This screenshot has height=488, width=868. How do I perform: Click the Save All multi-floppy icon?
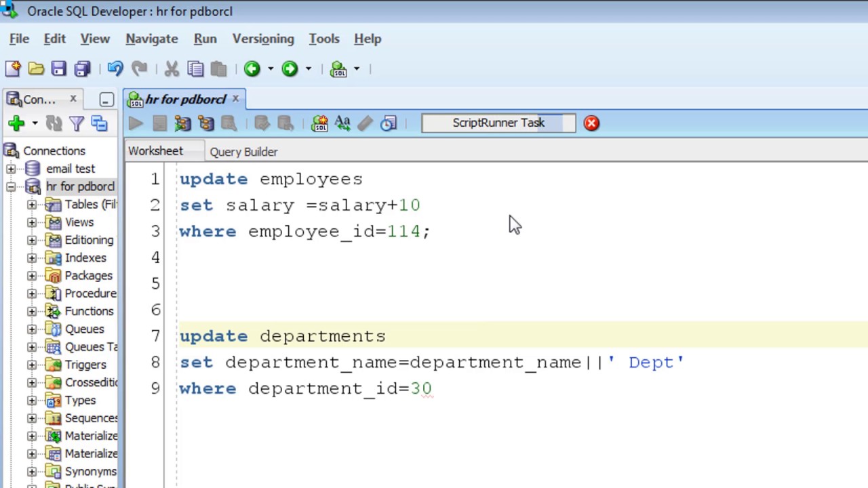[82, 68]
